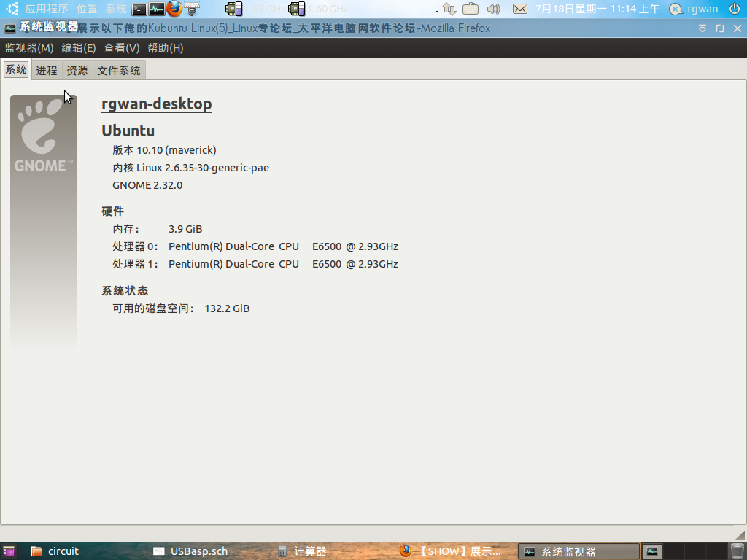This screenshot has width=747, height=560.
Task: Launch system monitor panel launcher icon
Action: 157,9
